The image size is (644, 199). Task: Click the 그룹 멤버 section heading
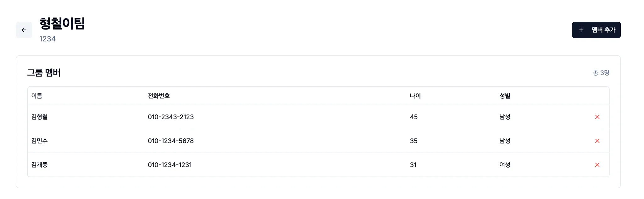(x=44, y=73)
